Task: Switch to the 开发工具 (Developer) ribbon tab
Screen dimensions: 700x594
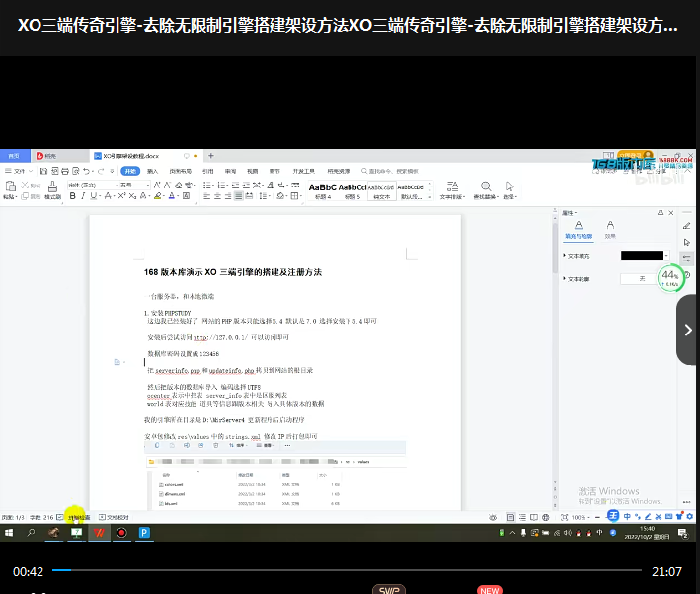Action: pyautogui.click(x=303, y=171)
